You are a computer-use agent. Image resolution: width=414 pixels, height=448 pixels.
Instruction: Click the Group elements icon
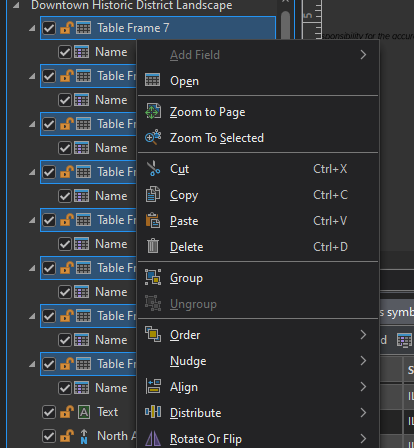pos(153,277)
